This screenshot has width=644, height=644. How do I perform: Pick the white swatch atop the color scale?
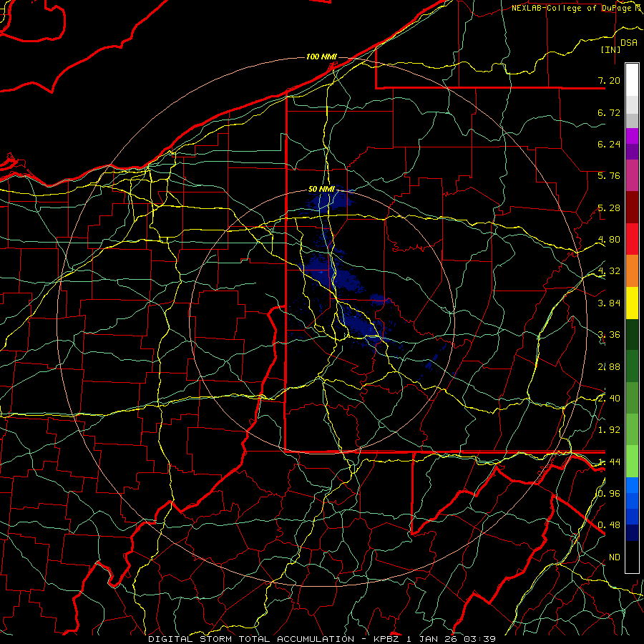point(632,80)
